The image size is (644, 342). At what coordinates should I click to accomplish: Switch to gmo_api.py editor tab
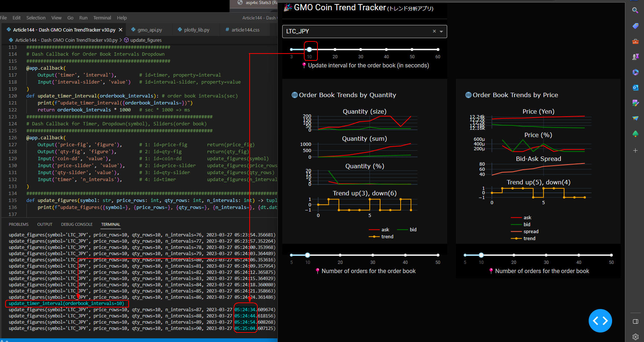pyautogui.click(x=150, y=30)
